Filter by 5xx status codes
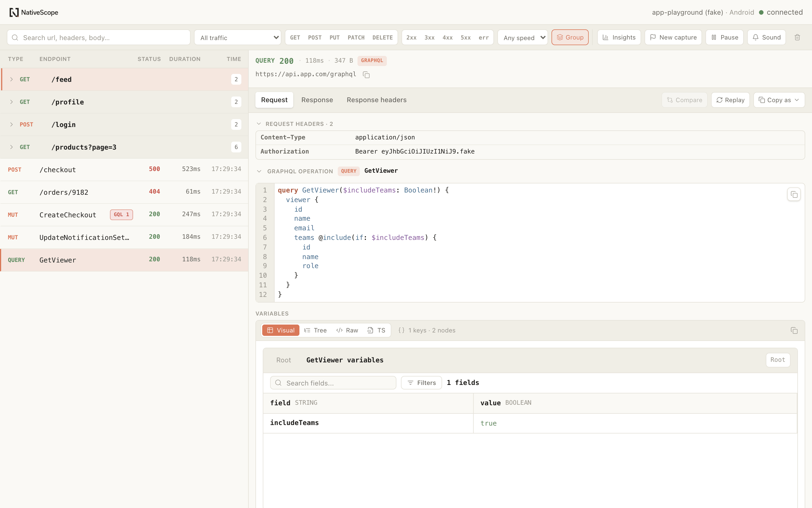Viewport: 812px width, 508px height. (465, 38)
